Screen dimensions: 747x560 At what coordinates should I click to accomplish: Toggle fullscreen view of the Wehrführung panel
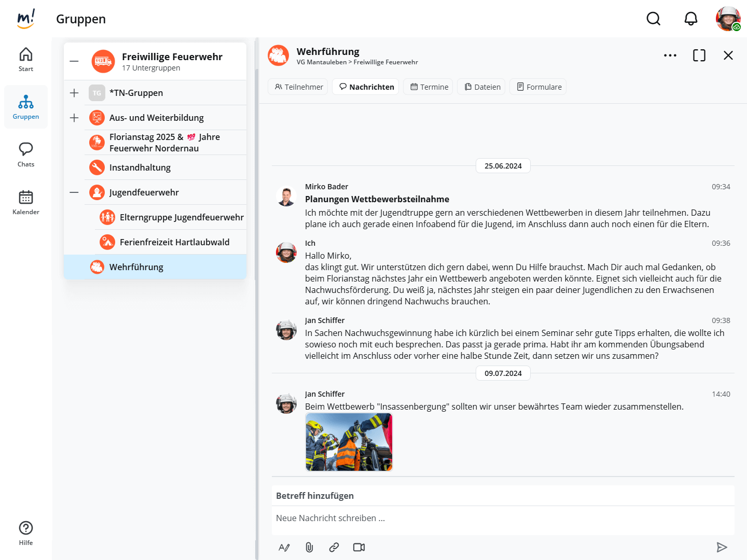[x=699, y=55]
